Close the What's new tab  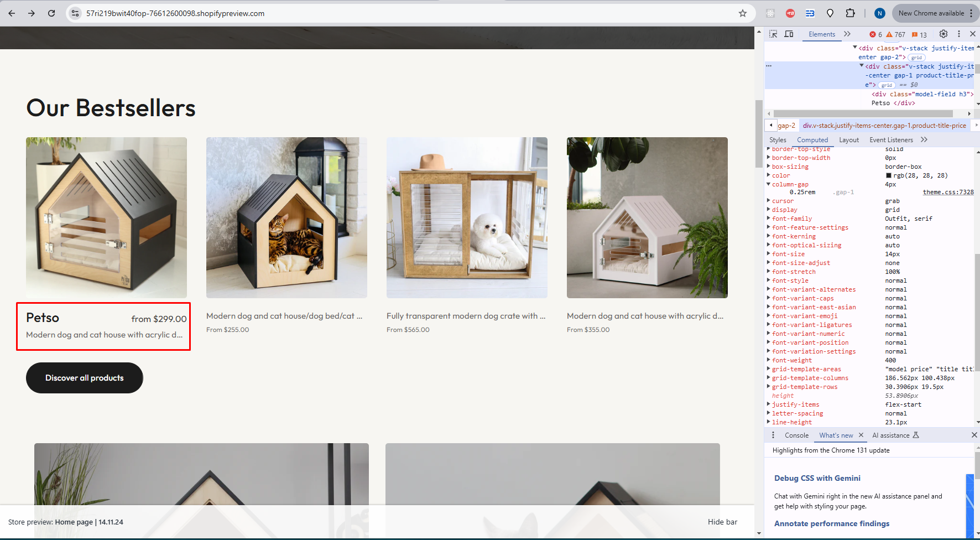[861, 435]
